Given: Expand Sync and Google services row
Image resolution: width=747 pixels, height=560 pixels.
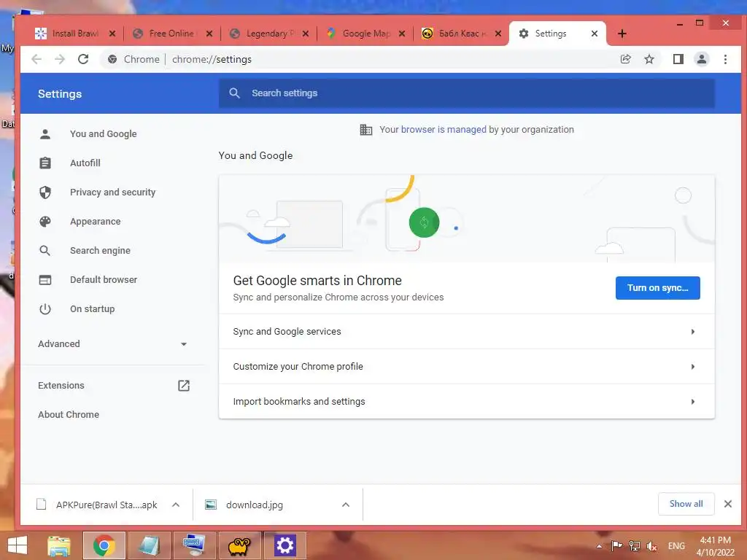Looking at the screenshot, I should pyautogui.click(x=466, y=332).
